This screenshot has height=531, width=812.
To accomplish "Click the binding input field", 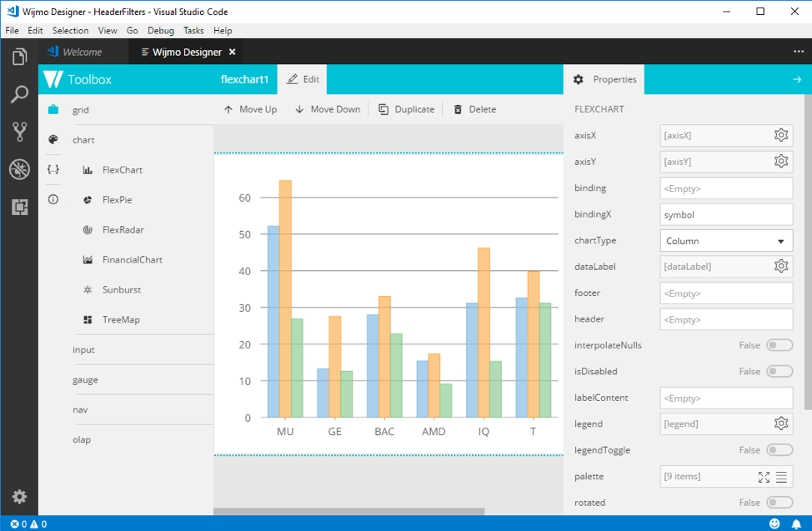I will tap(726, 188).
